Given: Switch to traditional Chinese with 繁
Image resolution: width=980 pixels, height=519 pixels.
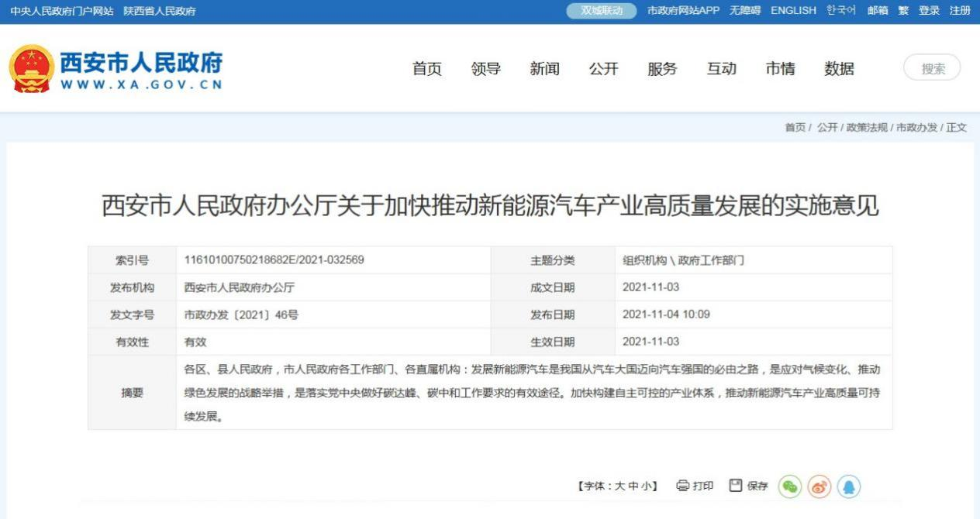Looking at the screenshot, I should 903,11.
